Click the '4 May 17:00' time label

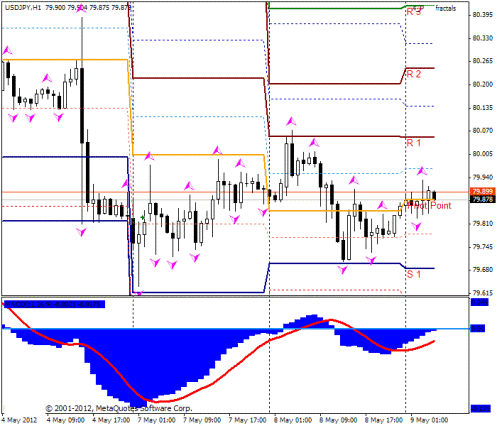coord(111,420)
